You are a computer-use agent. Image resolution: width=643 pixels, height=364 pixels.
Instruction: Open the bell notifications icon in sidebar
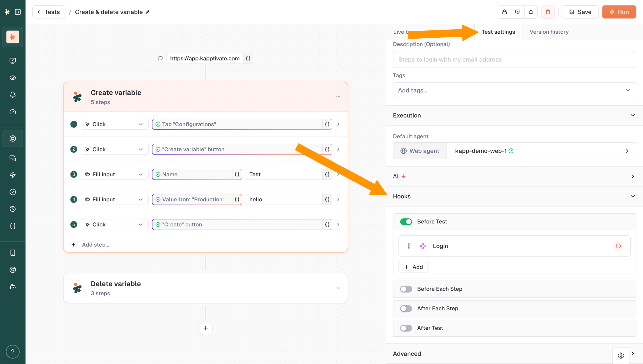point(13,95)
